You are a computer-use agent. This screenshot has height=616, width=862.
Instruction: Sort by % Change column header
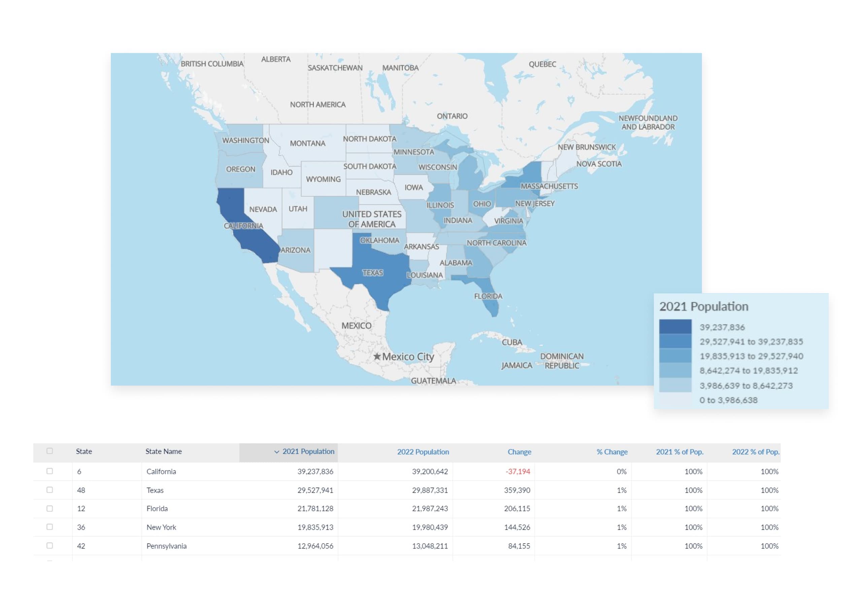(x=611, y=452)
